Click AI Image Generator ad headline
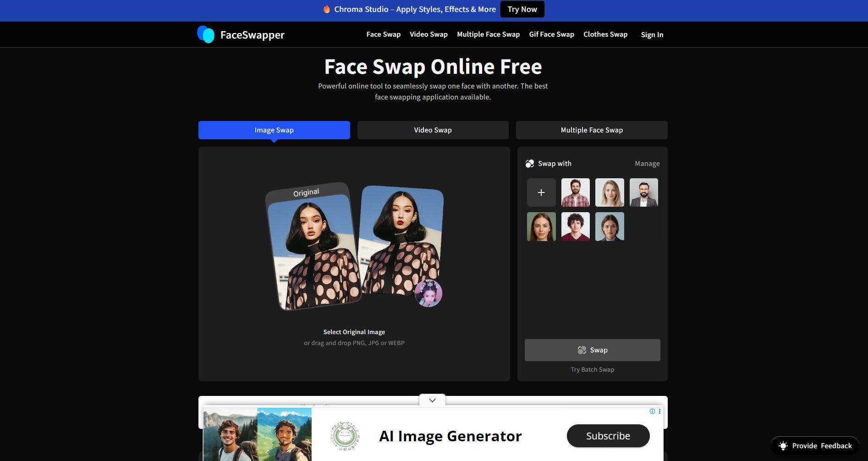The height and width of the screenshot is (461, 868). click(x=450, y=436)
